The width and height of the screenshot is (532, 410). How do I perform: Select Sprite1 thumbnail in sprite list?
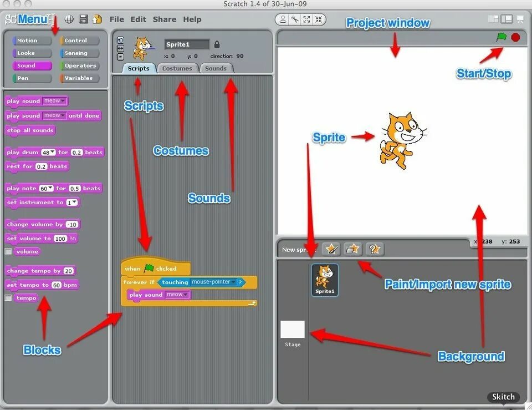click(x=325, y=280)
